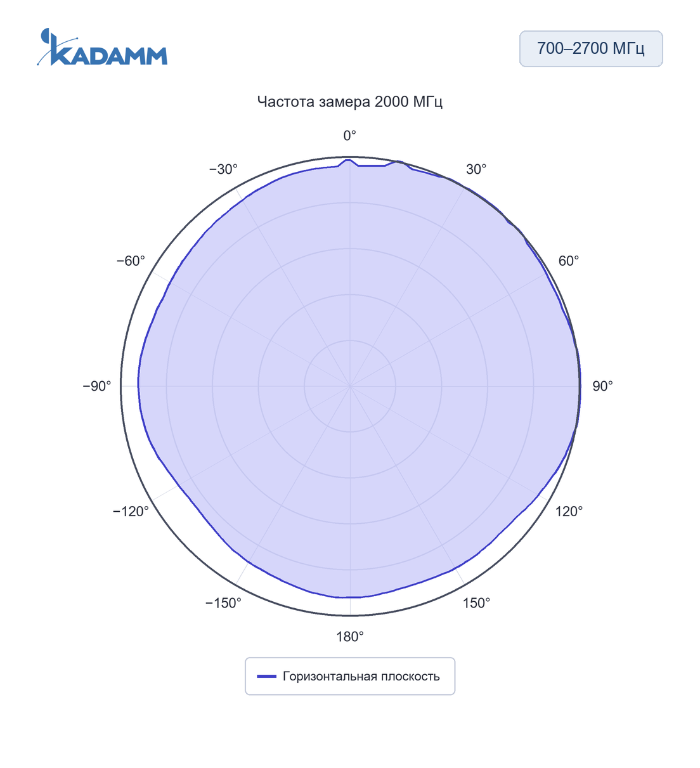Click the 90° angle label
This screenshot has width=700, height=768.
pos(602,386)
